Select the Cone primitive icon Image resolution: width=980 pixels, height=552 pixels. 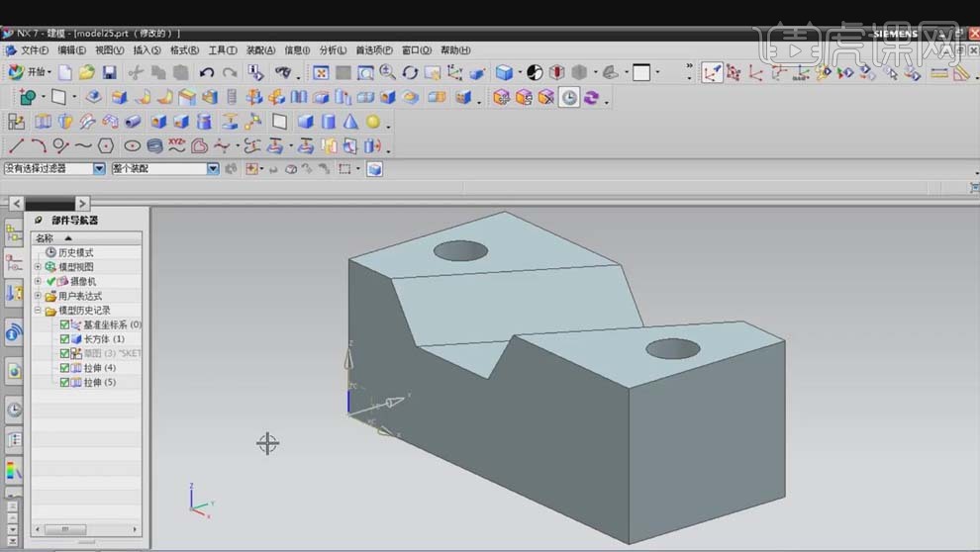click(x=350, y=122)
